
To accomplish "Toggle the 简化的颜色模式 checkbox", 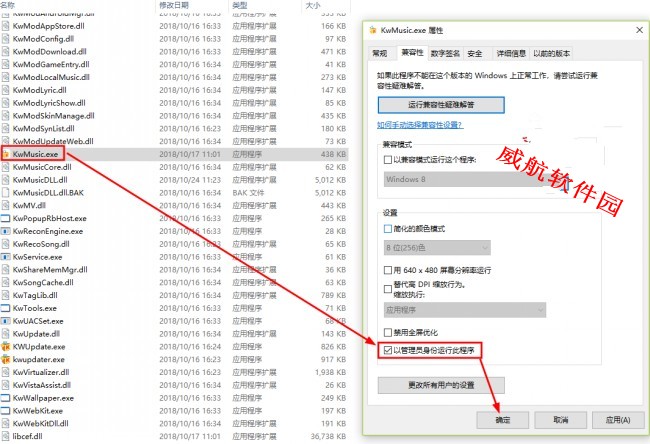I will pyautogui.click(x=388, y=229).
